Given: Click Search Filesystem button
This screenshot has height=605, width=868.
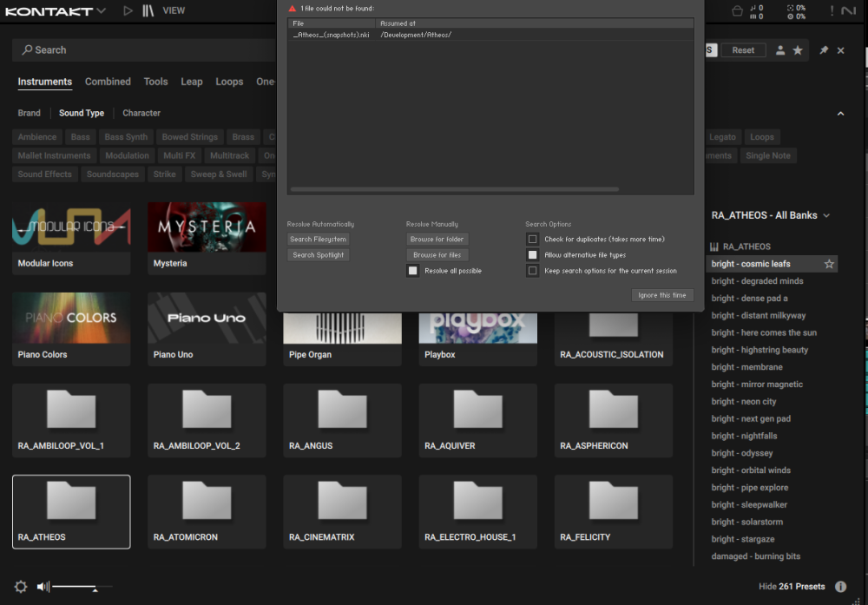Looking at the screenshot, I should pos(319,239).
